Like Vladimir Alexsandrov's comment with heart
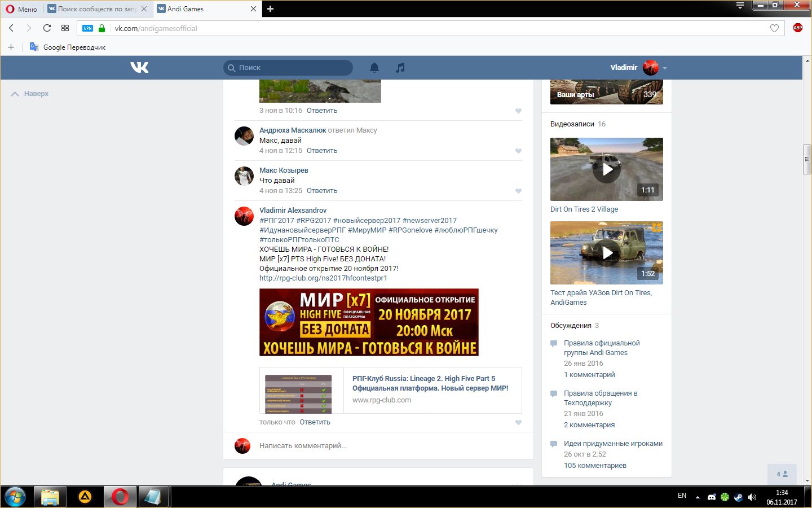 tap(518, 422)
